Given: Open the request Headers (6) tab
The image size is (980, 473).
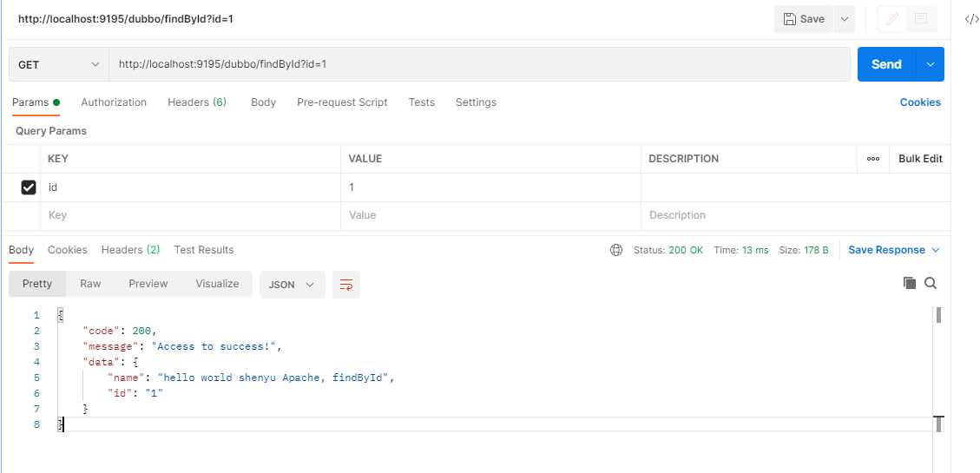Looking at the screenshot, I should [x=197, y=102].
